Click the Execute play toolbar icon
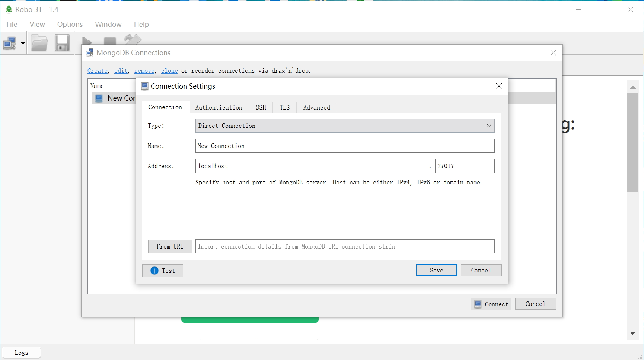644x360 pixels. tap(87, 41)
